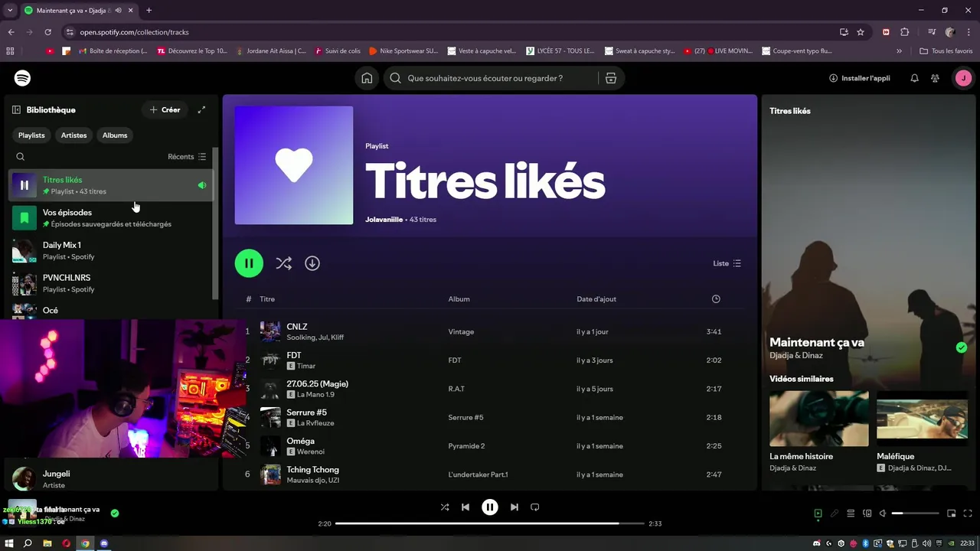Show more bookmarks with the chevron
This screenshot has width=980, height=551.
click(x=899, y=51)
